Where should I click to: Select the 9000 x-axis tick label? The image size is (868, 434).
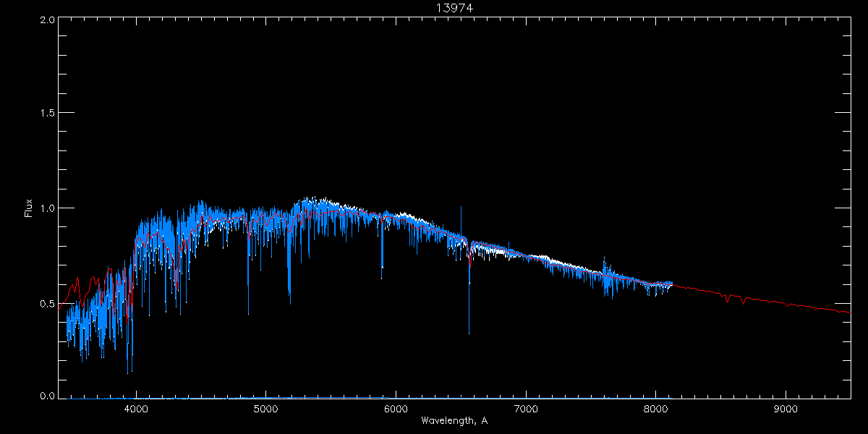coord(786,409)
